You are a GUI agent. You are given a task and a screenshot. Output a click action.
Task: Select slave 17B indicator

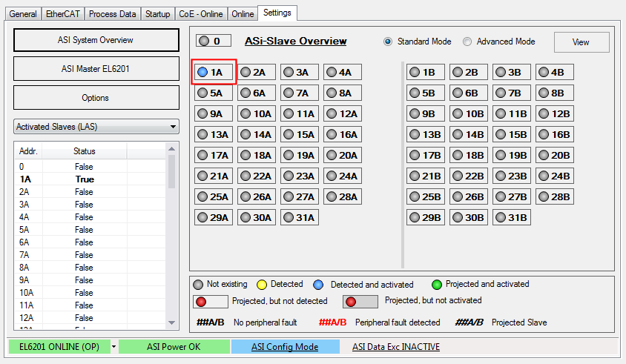point(426,155)
